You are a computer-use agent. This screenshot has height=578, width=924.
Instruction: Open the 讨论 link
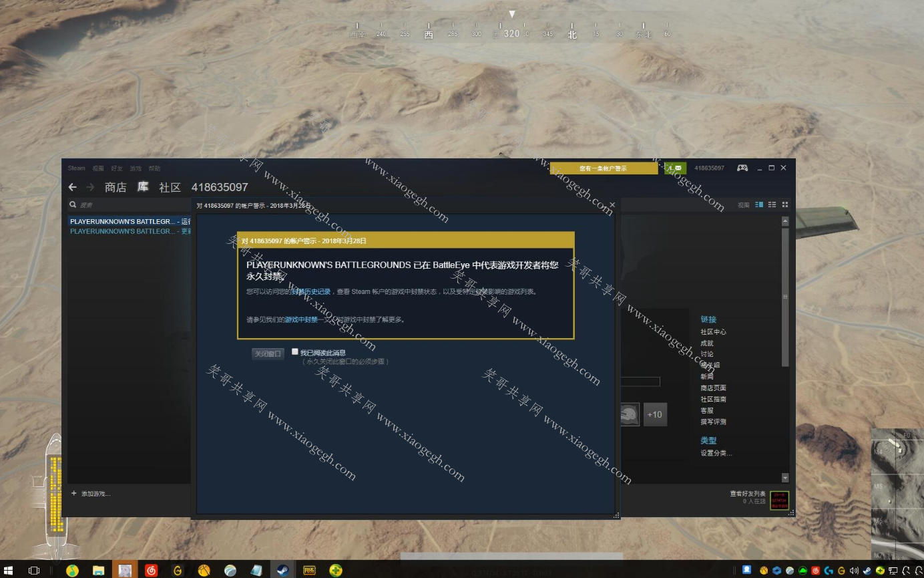[706, 354]
